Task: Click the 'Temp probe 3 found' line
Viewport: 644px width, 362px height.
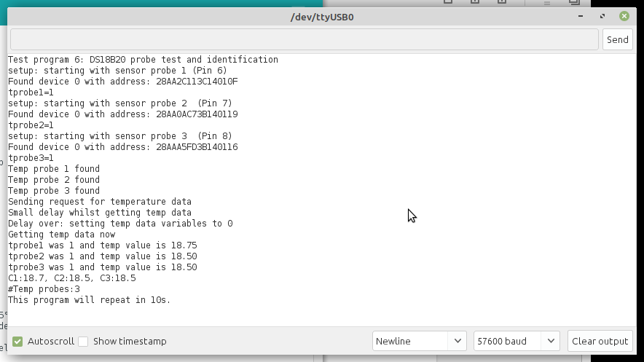Action: click(54, 190)
